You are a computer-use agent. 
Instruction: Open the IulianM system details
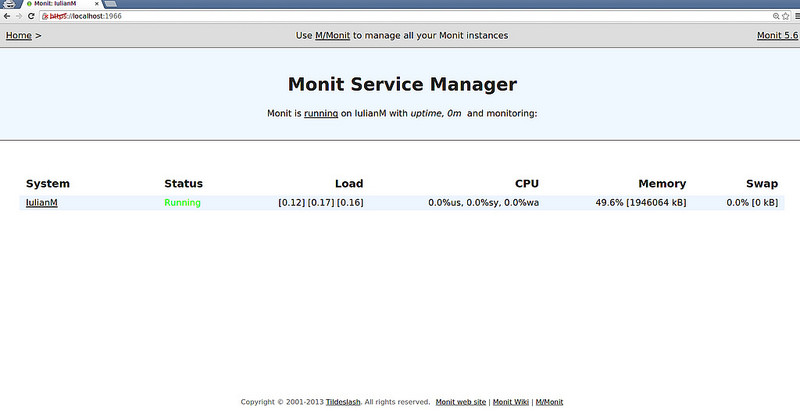click(x=42, y=203)
